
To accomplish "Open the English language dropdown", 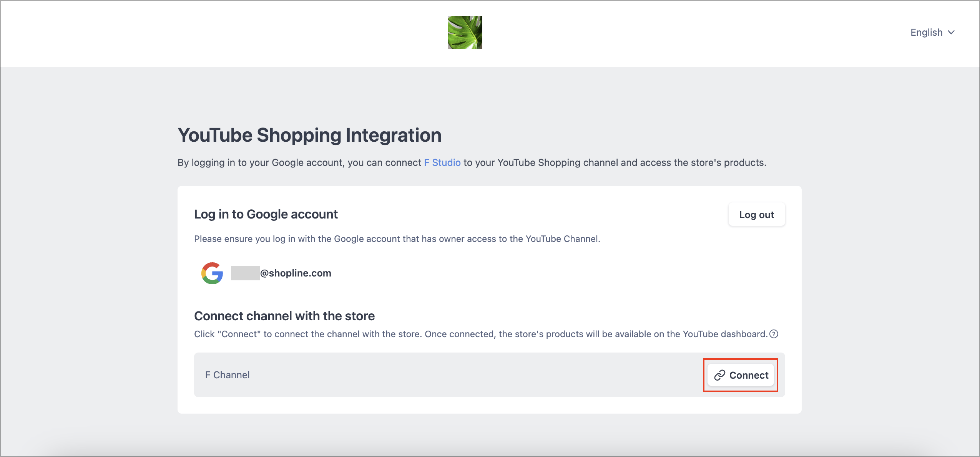I will click(932, 32).
